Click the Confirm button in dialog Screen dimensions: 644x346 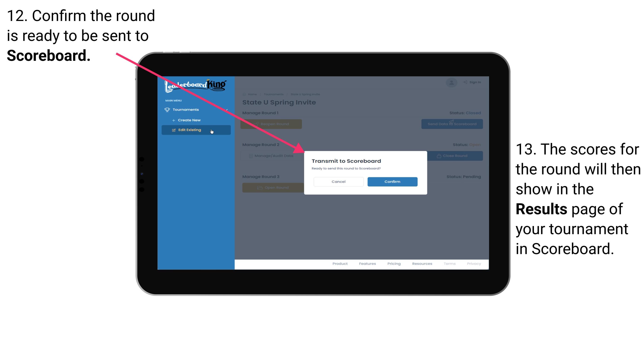pyautogui.click(x=392, y=182)
